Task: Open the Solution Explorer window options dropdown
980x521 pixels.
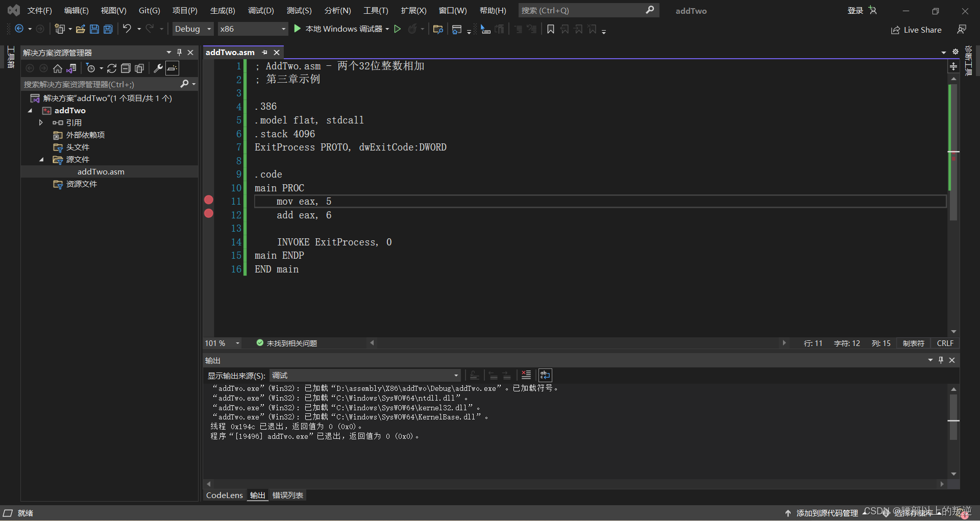Action: (x=169, y=53)
